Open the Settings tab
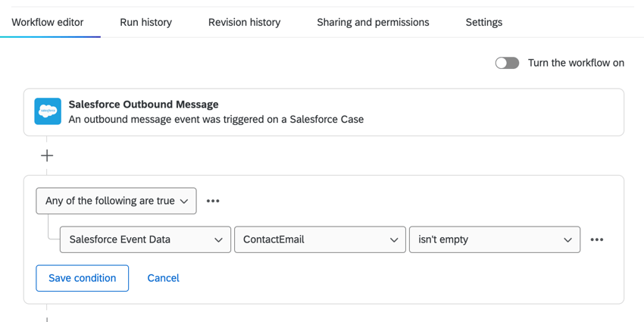 [x=484, y=22]
